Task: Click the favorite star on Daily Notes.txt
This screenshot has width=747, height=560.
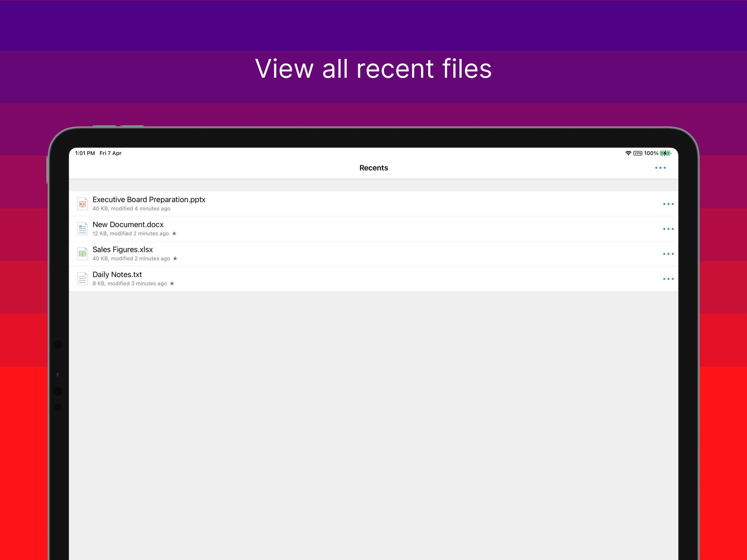Action: (x=172, y=283)
